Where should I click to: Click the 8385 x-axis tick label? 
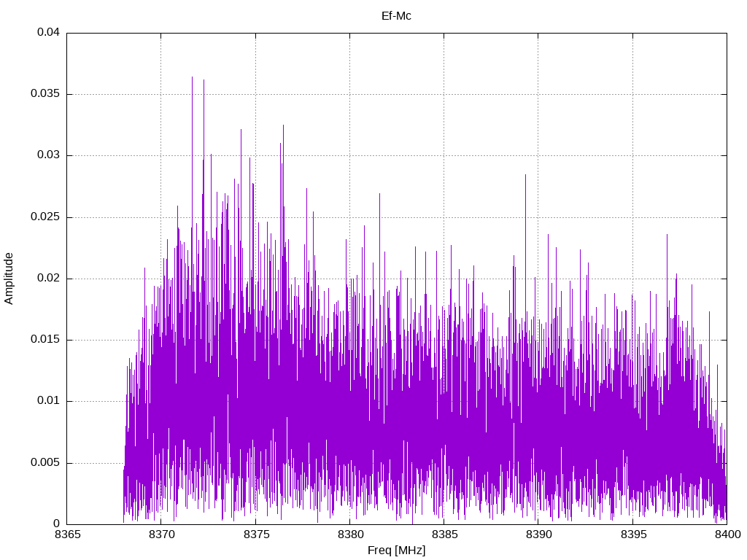point(444,534)
